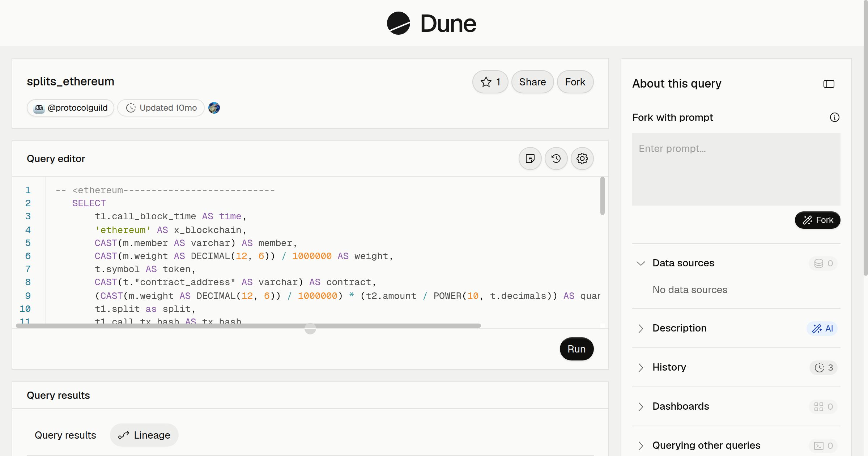Click the Dashboards count badge
Screen dimensions: 868x456
click(x=823, y=406)
